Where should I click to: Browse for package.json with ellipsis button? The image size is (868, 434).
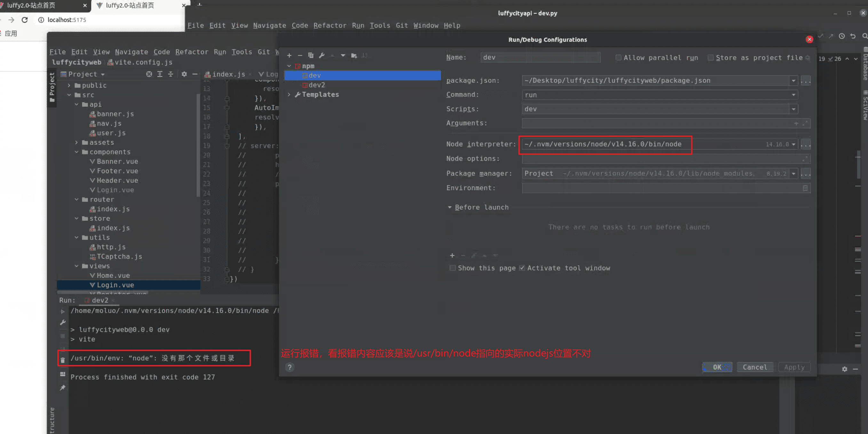pyautogui.click(x=806, y=81)
